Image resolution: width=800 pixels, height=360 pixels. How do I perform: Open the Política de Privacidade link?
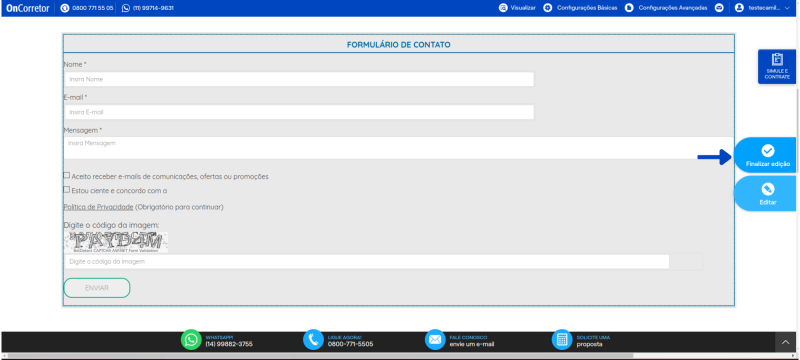(x=98, y=207)
